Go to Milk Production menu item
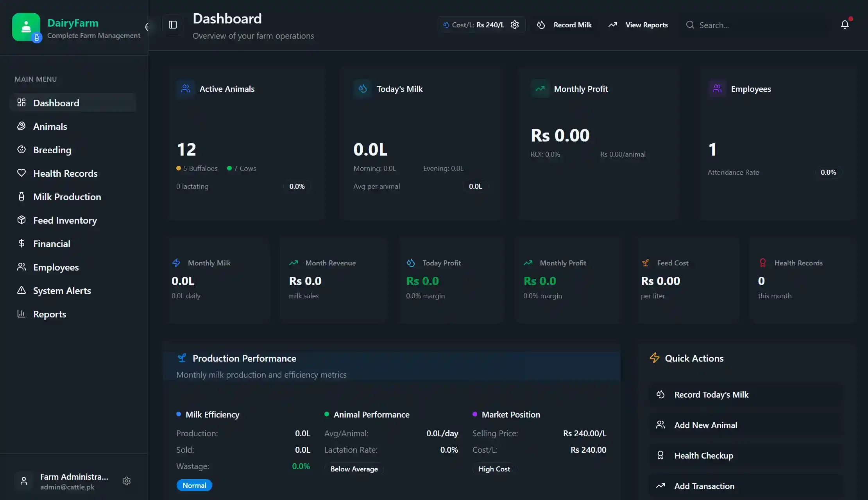The height and width of the screenshot is (500, 868). (67, 197)
